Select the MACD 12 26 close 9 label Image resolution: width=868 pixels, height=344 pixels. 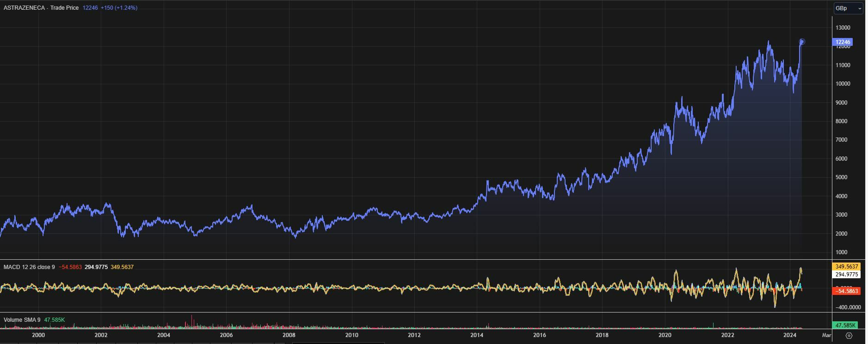(x=29, y=267)
